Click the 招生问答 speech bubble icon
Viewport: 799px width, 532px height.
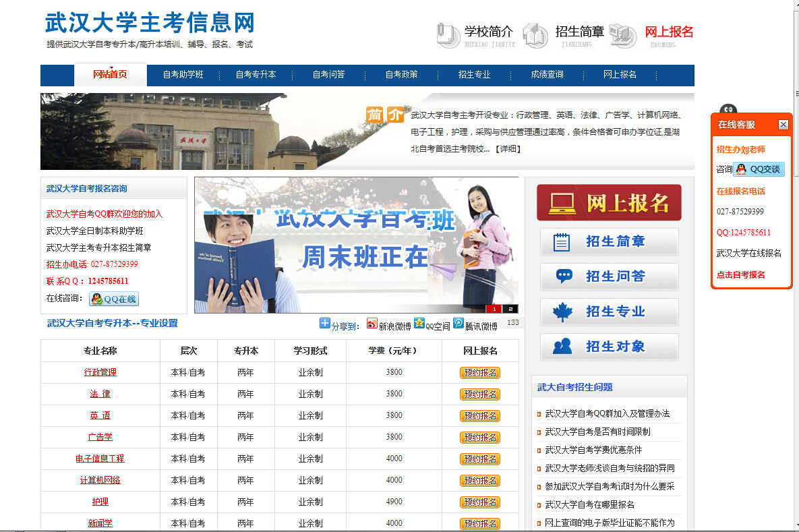click(564, 276)
